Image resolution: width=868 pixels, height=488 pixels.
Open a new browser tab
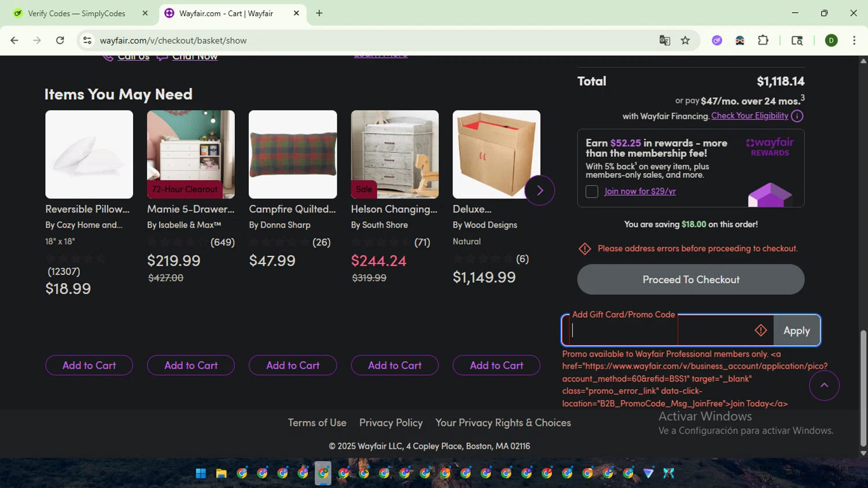pyautogui.click(x=319, y=13)
